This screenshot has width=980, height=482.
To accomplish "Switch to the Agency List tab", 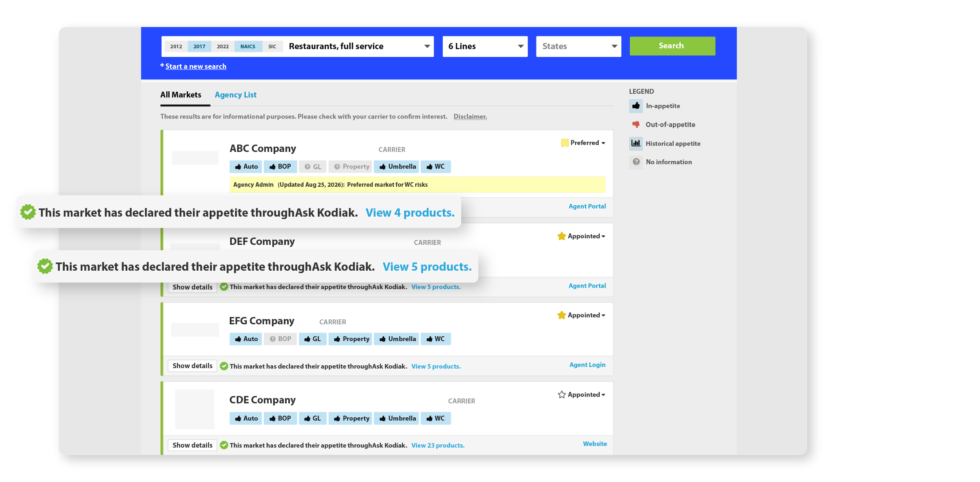I will (235, 95).
